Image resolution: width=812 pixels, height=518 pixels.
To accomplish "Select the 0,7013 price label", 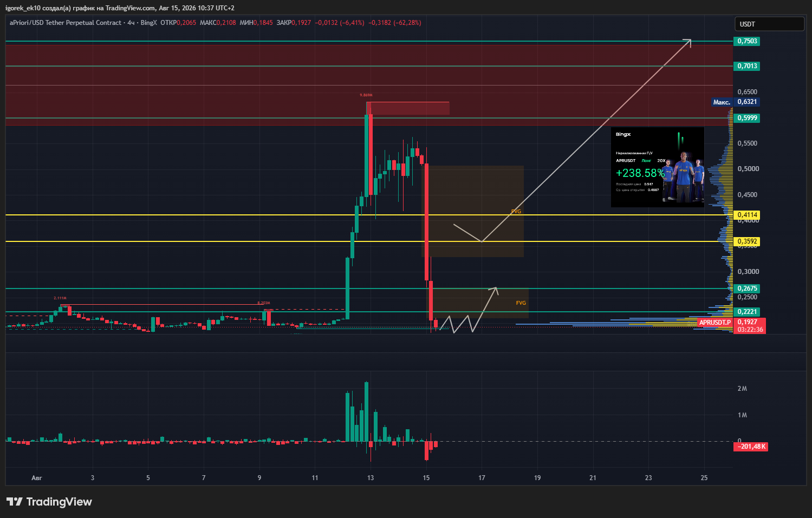I will tap(747, 66).
